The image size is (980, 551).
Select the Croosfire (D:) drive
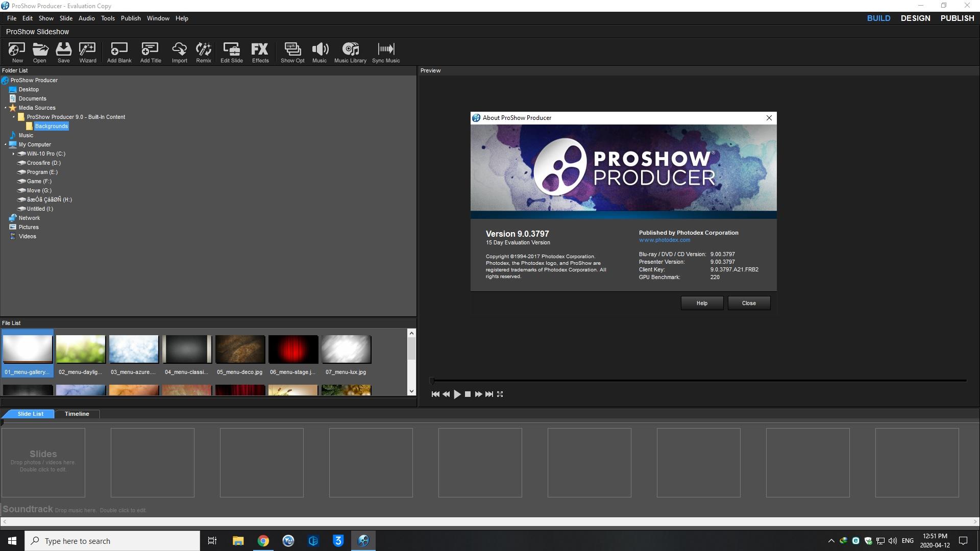43,163
